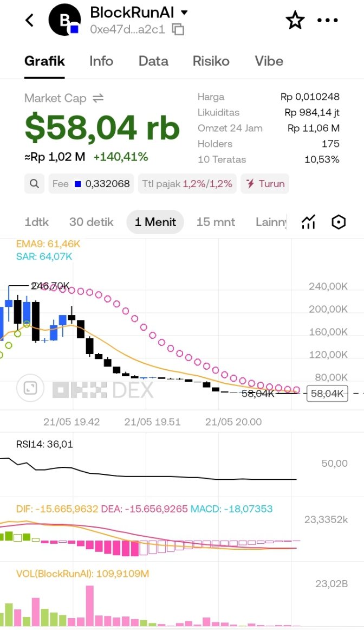This screenshot has height=630, width=364.
Task: Select the 1dtk timeframe
Action: 36,222
